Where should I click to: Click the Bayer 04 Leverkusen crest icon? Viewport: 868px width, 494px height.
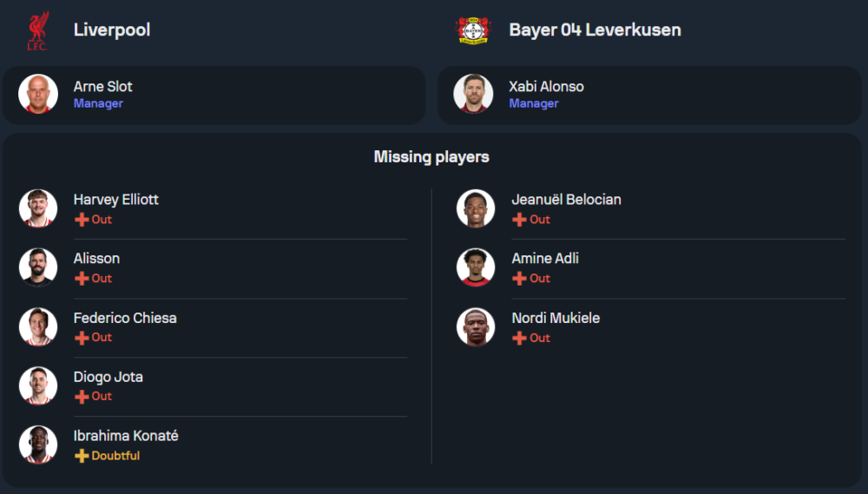[473, 30]
